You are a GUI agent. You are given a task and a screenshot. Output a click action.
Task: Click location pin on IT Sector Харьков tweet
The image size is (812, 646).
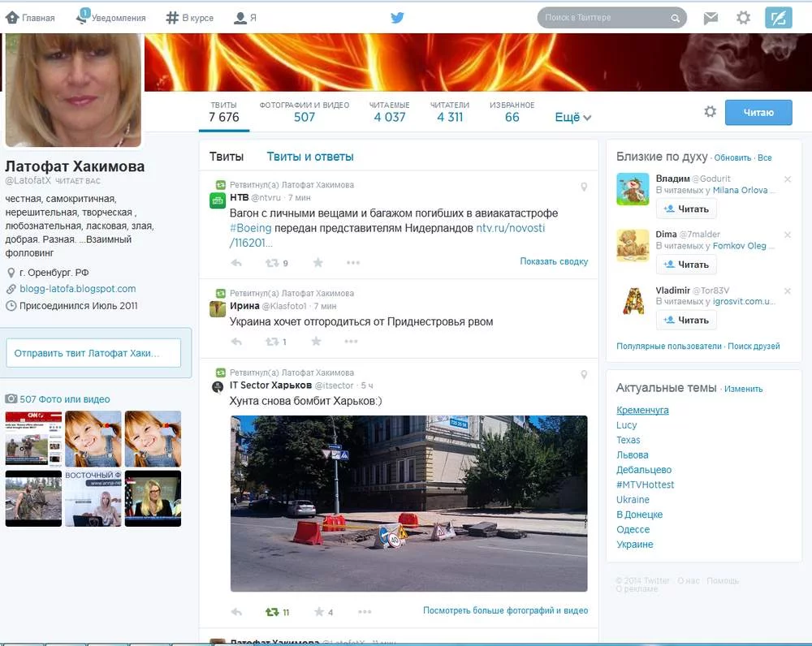[584, 374]
